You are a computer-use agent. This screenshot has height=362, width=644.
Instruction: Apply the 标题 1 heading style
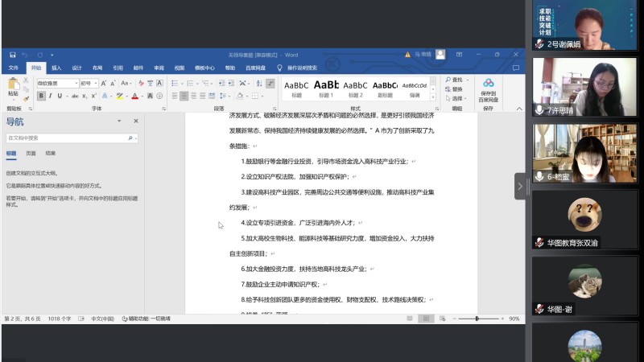[x=326, y=88]
